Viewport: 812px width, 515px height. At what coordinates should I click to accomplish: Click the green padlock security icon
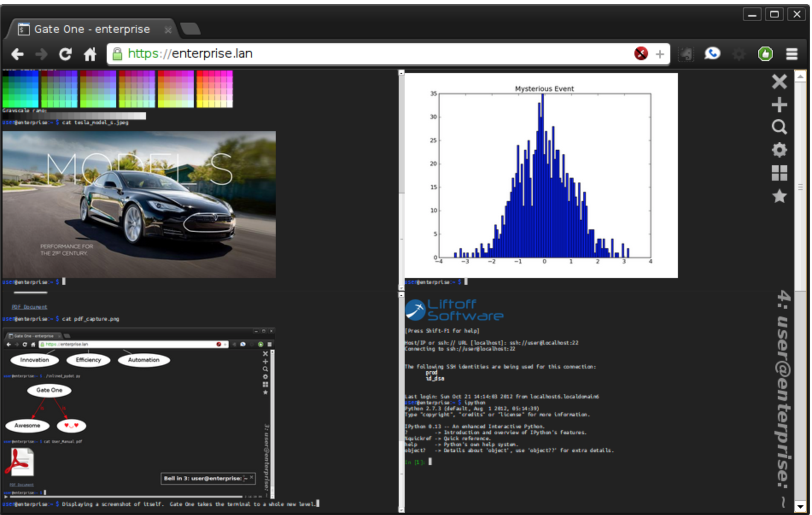point(117,54)
